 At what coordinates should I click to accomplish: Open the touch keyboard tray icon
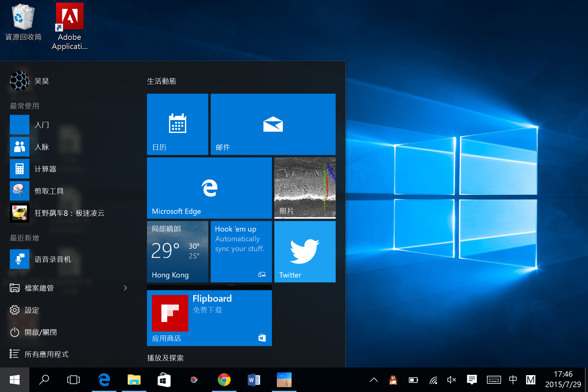tap(494, 380)
